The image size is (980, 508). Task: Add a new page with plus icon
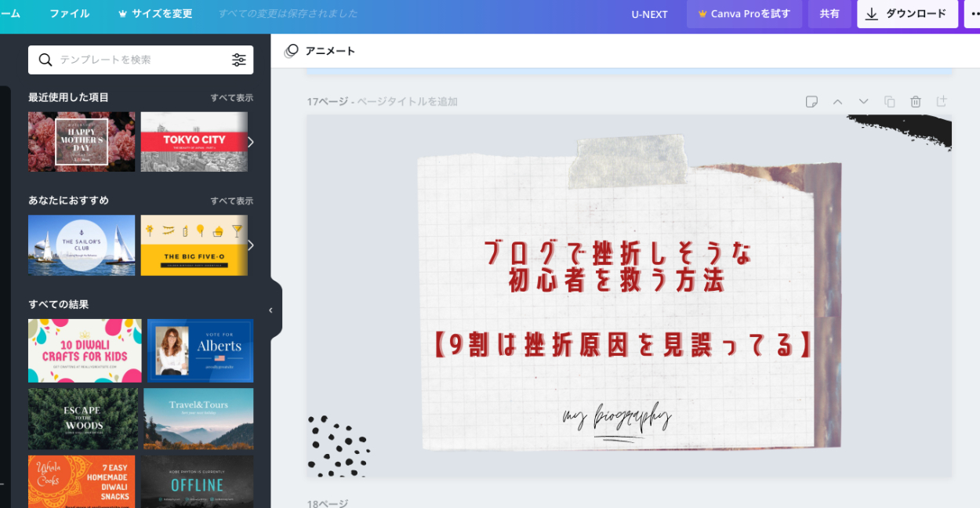click(942, 102)
